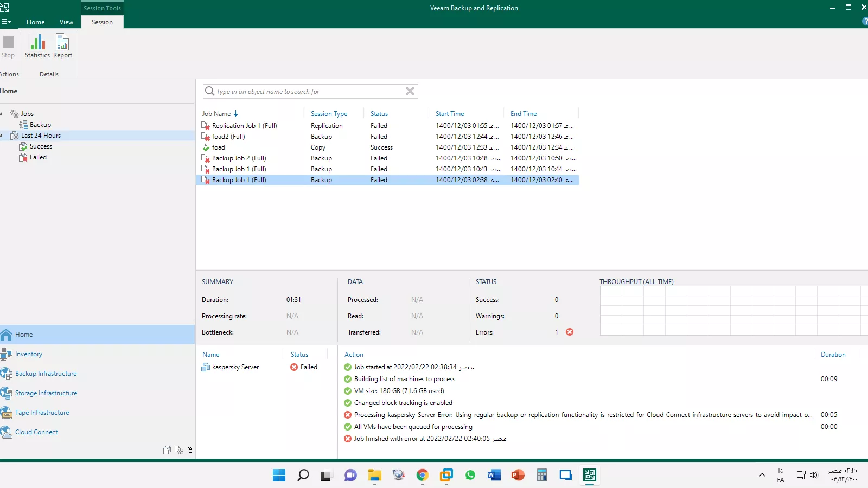868x488 pixels.
Task: Open File Explorer from the taskbar
Action: 374,476
